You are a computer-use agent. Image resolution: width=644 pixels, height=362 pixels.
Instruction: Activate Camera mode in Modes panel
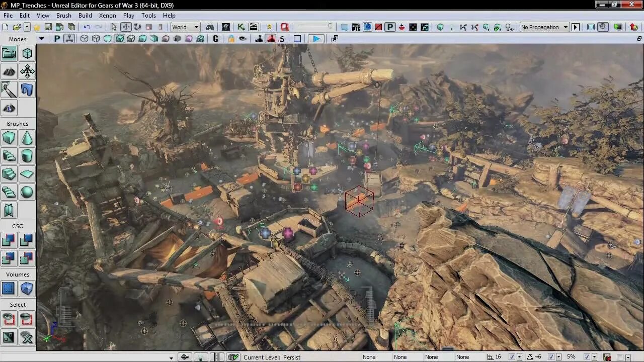[9, 53]
